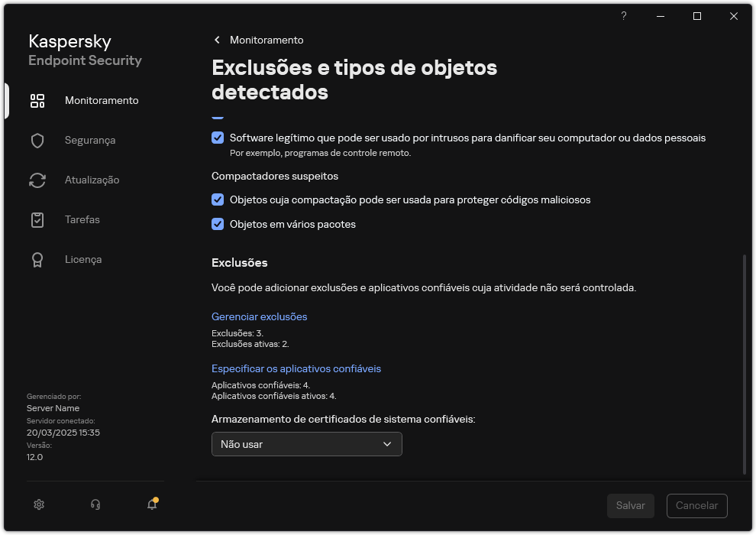Select the Segurança shield icon
The height and width of the screenshot is (535, 756).
pyautogui.click(x=37, y=140)
